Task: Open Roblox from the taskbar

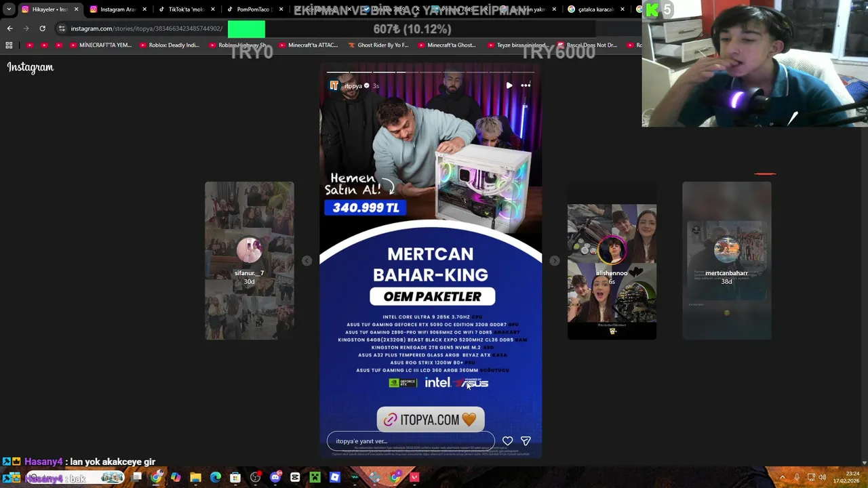Action: (335, 478)
